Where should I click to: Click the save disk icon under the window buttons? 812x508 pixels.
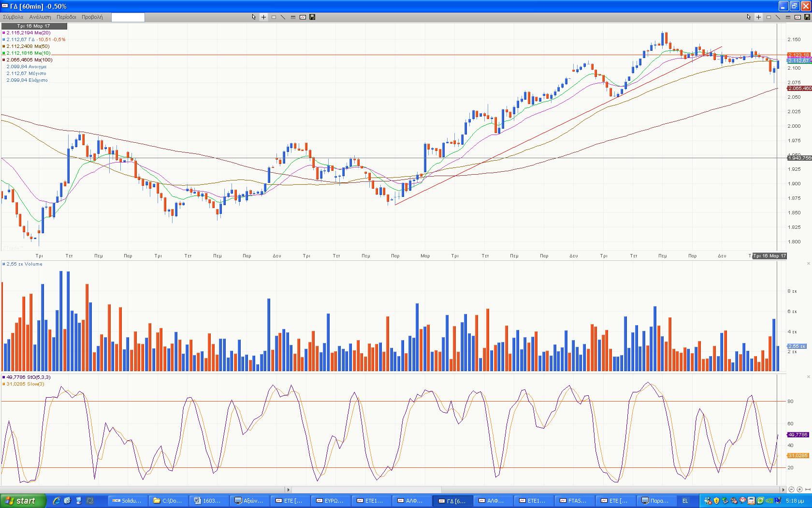[x=807, y=17]
